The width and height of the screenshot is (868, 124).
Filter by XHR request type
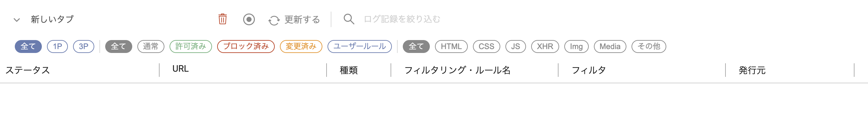[x=545, y=46]
